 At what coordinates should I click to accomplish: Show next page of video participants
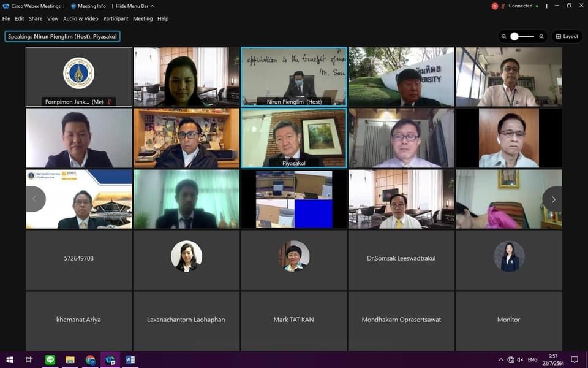[x=553, y=199]
